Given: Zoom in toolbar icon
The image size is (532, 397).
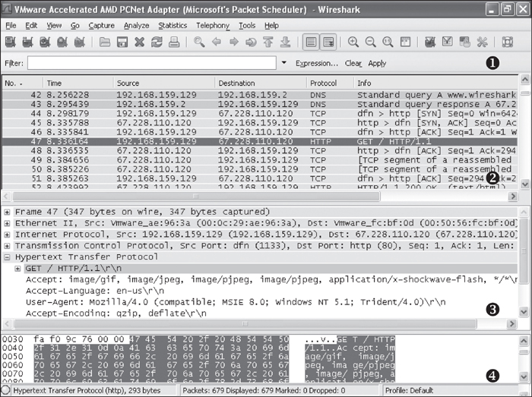Looking at the screenshot, I should 353,43.
